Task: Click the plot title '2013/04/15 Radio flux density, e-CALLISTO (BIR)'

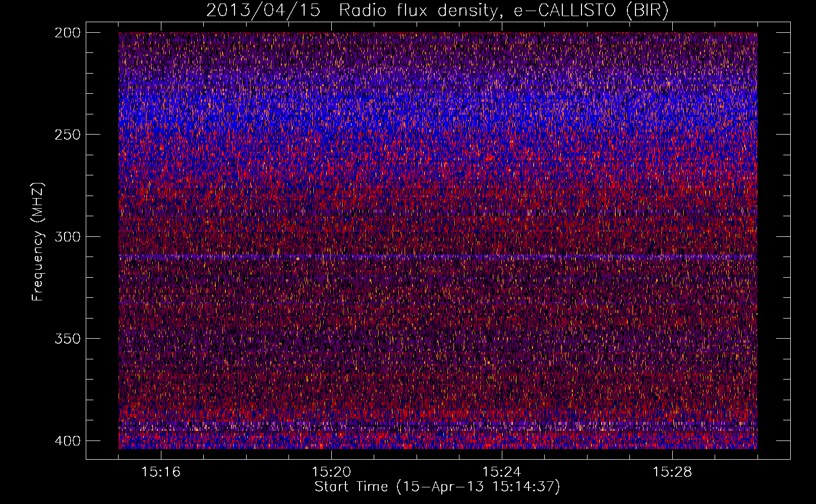Action: [437, 11]
